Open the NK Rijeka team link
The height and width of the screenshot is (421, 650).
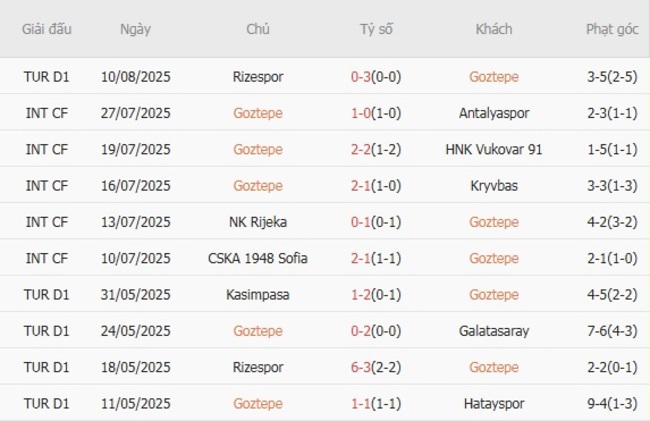258,222
